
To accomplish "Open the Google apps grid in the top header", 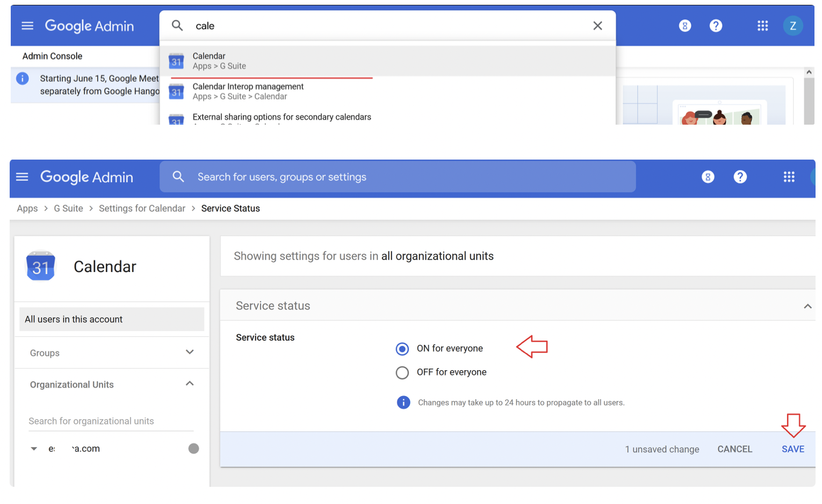I will (x=762, y=26).
